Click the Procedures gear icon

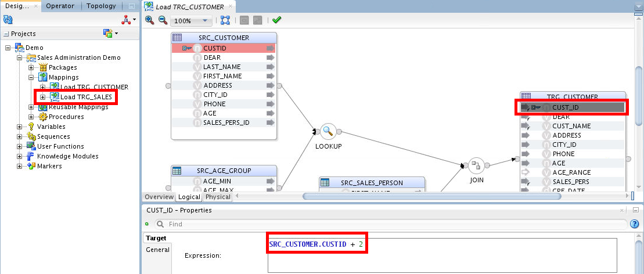tap(43, 117)
